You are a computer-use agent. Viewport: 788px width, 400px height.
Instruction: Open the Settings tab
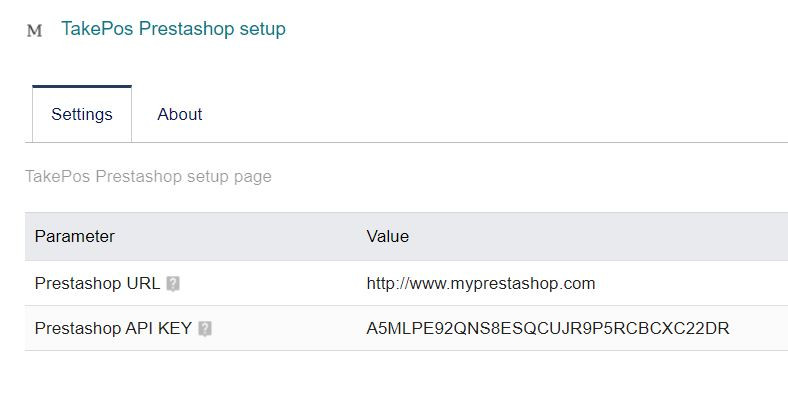(x=82, y=114)
